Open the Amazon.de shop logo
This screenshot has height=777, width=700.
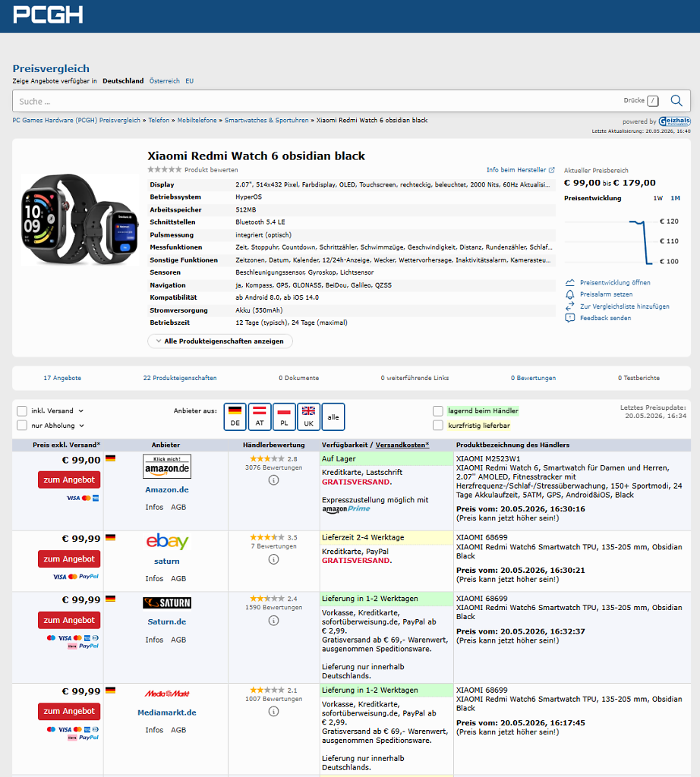(166, 467)
